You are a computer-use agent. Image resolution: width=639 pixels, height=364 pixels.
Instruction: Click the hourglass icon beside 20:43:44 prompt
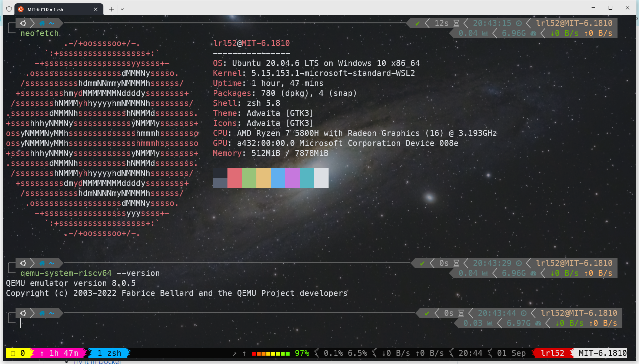click(461, 313)
